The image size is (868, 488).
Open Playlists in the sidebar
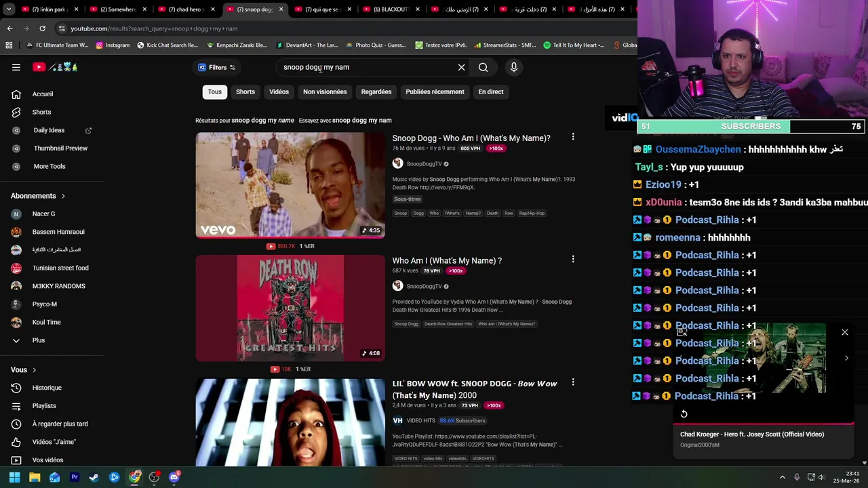tap(44, 406)
